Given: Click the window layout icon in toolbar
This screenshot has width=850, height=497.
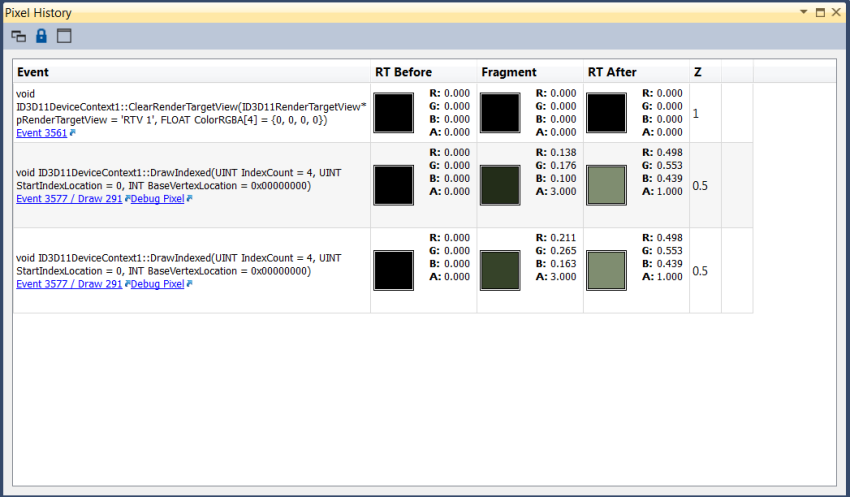Looking at the screenshot, I should pos(64,36).
